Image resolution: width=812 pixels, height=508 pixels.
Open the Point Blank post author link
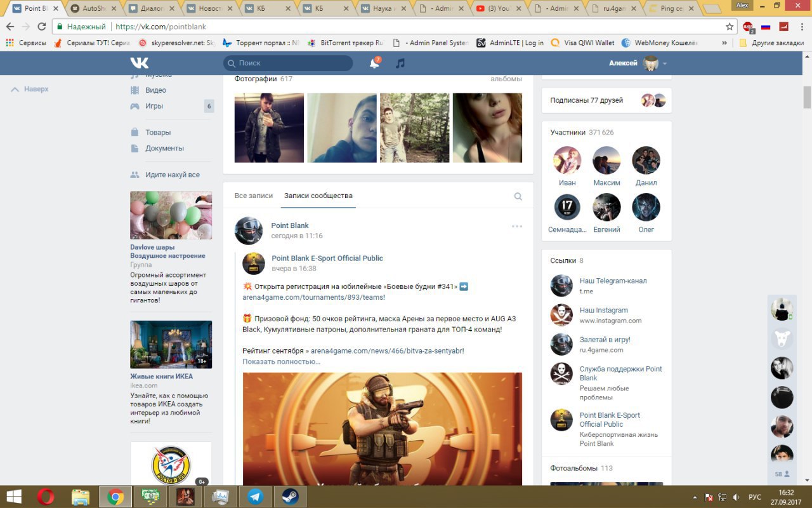click(x=290, y=225)
